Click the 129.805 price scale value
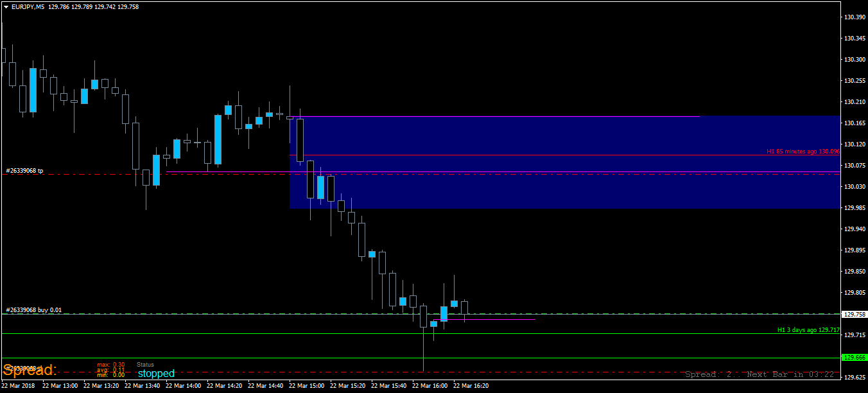 [x=854, y=293]
